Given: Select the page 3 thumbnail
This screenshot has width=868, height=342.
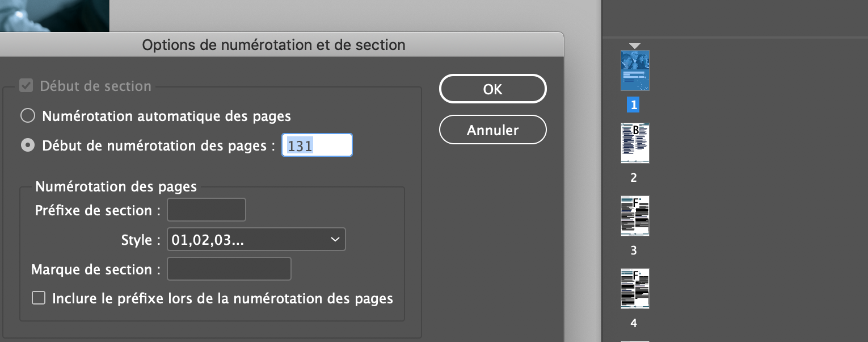Looking at the screenshot, I should [x=635, y=216].
